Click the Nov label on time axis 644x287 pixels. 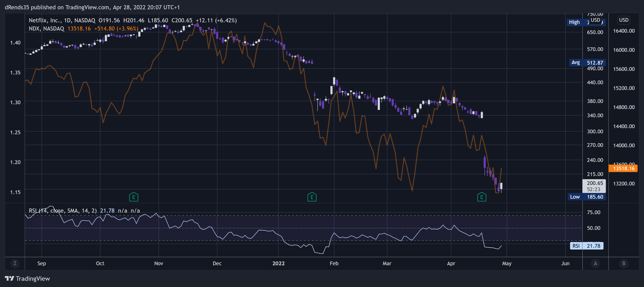[x=159, y=263]
